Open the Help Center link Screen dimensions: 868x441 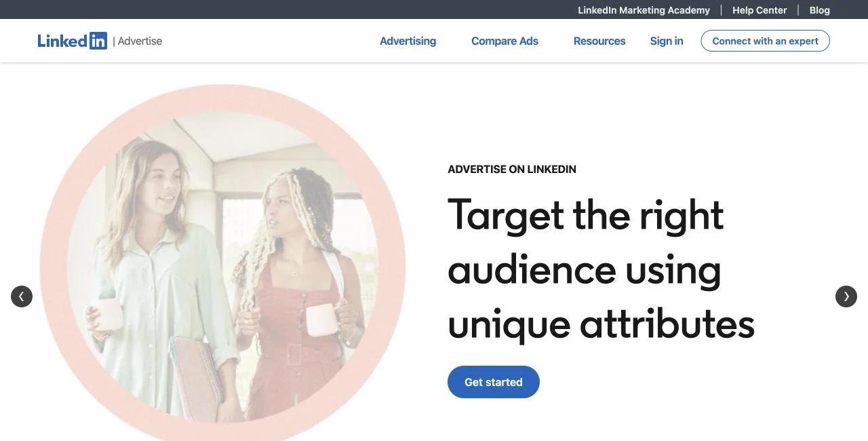759,10
